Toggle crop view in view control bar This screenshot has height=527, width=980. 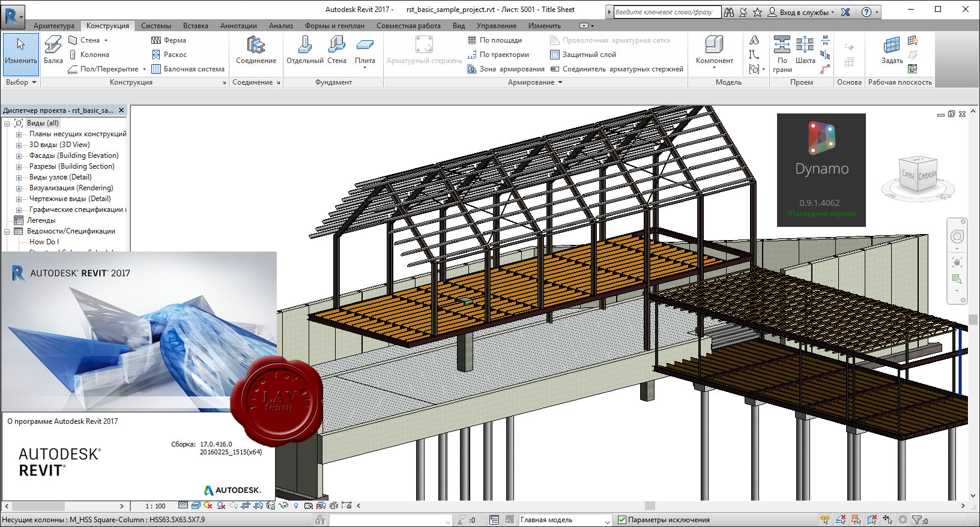click(246, 505)
